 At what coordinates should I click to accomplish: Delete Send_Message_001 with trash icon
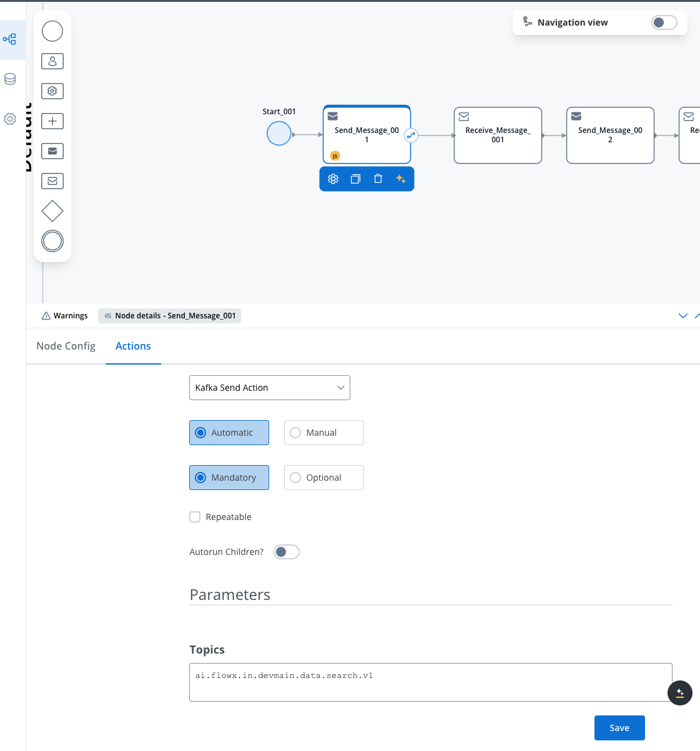pos(378,179)
